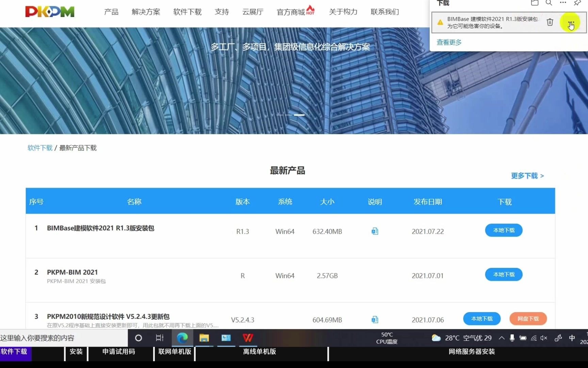This screenshot has height=368, width=588.
Task: Click the product name PKPM2010新规范设计软件 V5.2.4.3更新包
Action: (x=108, y=317)
